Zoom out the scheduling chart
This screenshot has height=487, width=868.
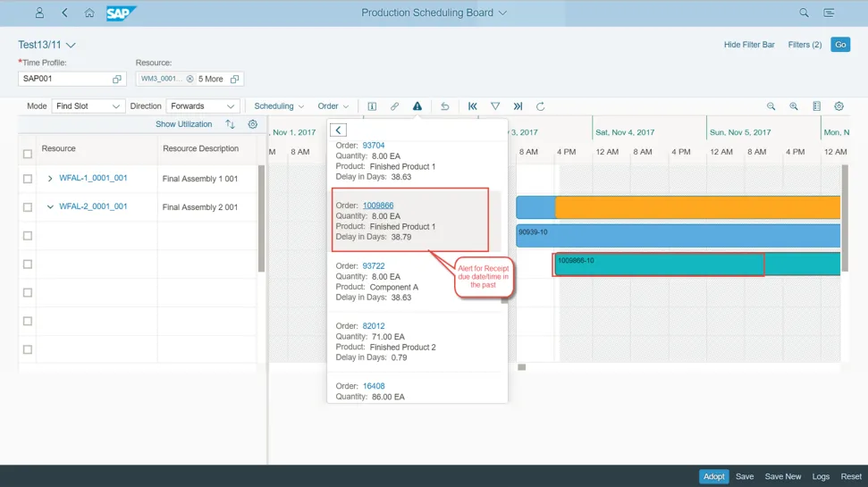(771, 106)
